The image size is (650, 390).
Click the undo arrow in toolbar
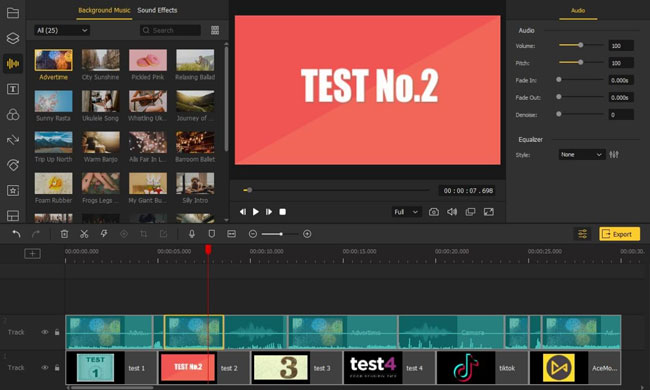(16, 234)
